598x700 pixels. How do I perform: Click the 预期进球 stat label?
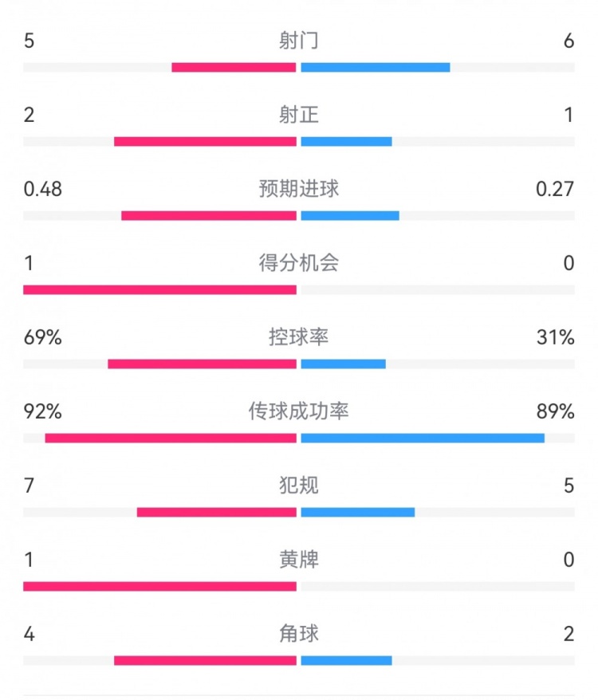pos(299,189)
